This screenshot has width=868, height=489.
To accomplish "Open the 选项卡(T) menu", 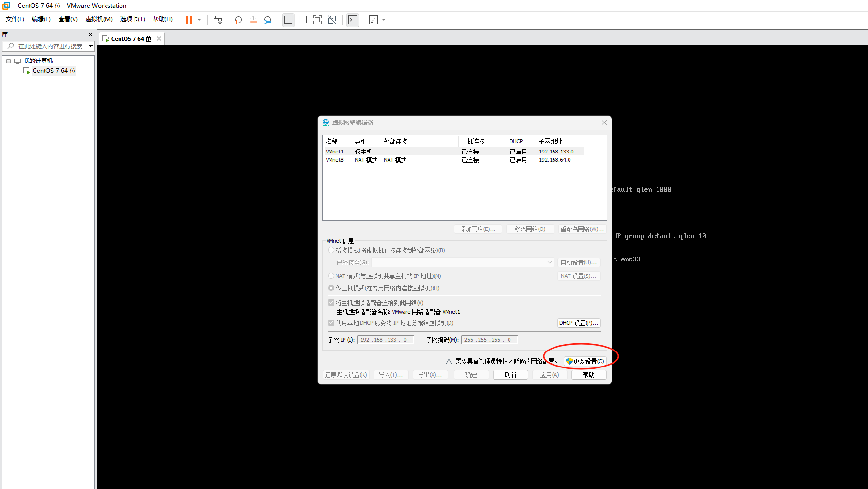I will [133, 19].
